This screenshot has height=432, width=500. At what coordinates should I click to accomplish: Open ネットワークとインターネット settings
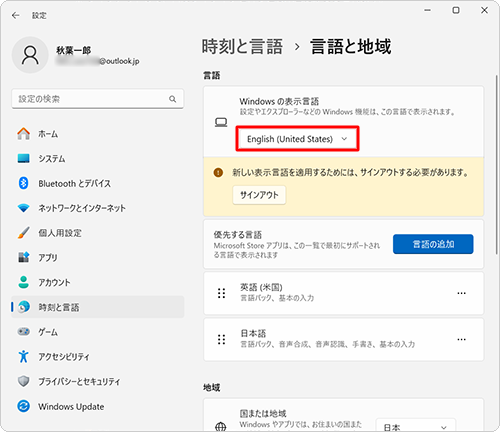click(x=97, y=208)
